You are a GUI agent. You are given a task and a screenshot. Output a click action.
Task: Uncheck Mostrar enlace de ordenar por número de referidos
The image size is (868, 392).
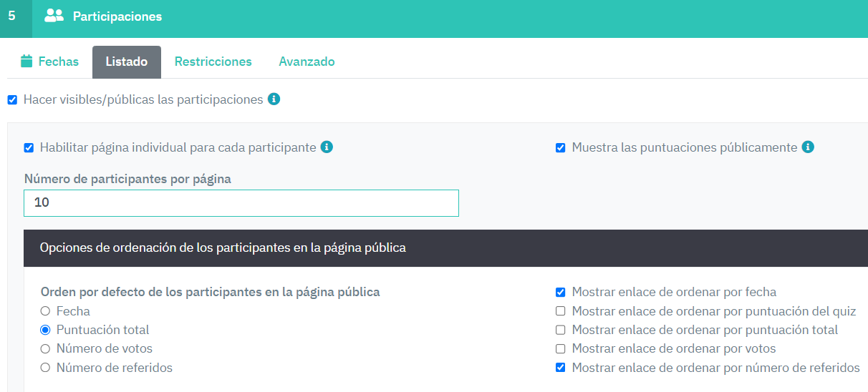coord(561,368)
